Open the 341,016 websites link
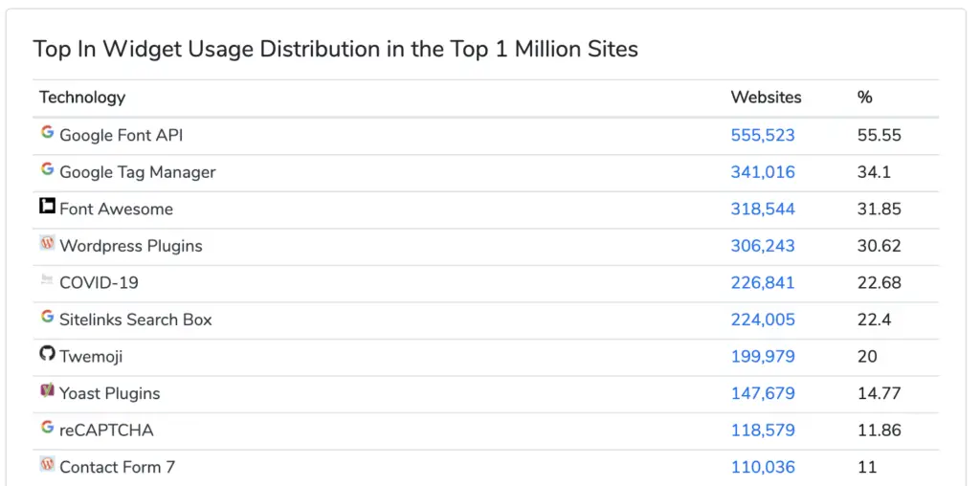The width and height of the screenshot is (980, 486). 763,172
